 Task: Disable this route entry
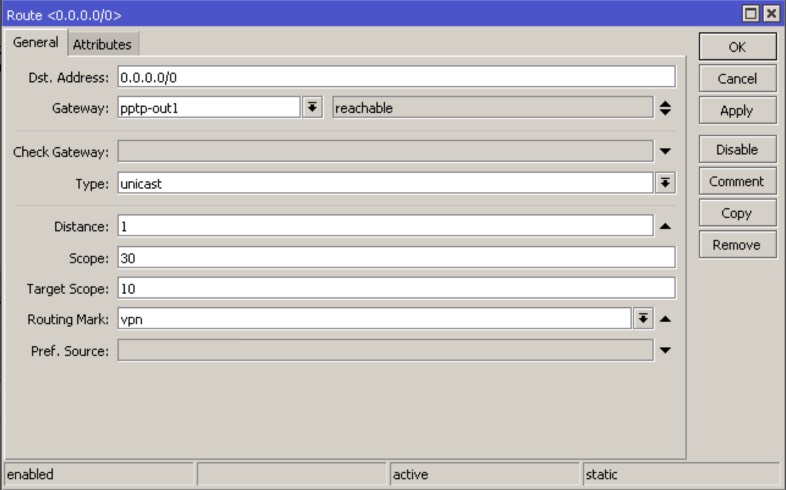coord(736,150)
